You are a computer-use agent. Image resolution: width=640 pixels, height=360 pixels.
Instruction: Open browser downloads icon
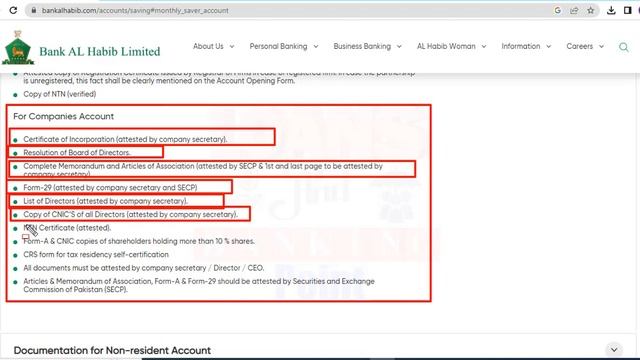click(611, 10)
